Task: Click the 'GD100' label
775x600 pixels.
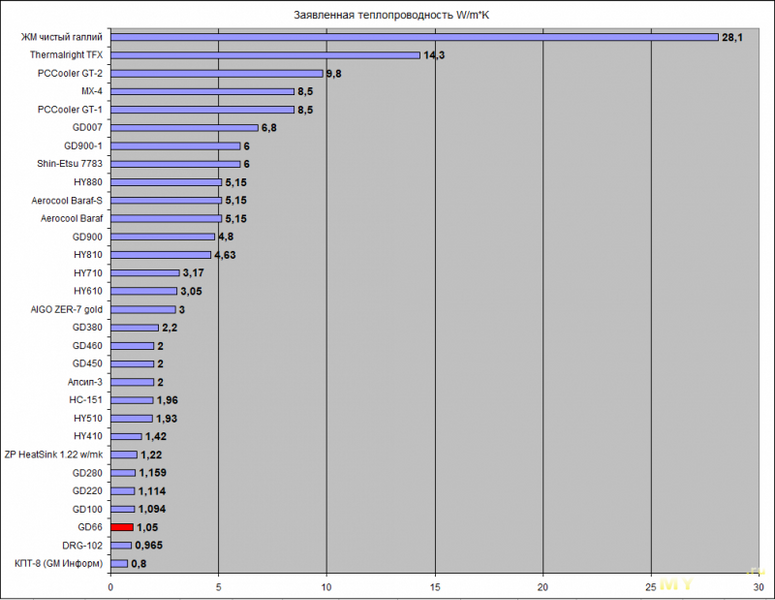Action: point(87,509)
